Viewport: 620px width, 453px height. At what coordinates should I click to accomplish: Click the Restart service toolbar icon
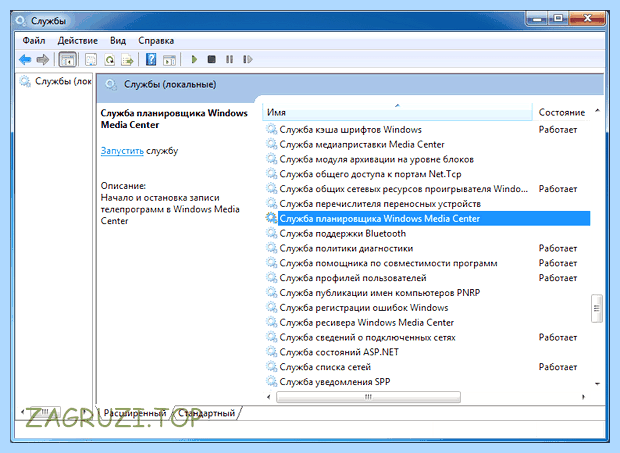248,59
